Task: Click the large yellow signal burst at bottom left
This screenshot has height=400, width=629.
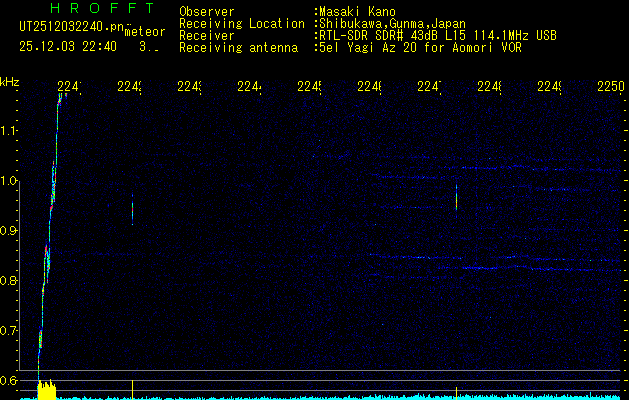Action: [47, 389]
